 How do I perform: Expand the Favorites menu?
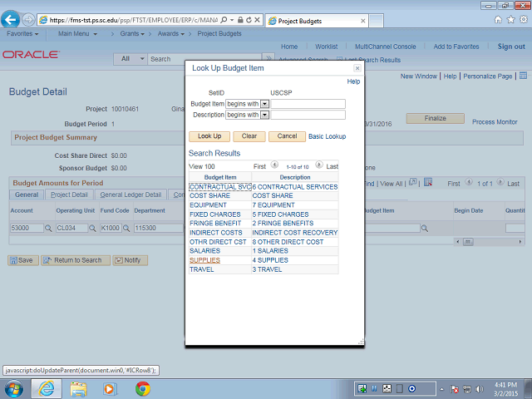22,33
